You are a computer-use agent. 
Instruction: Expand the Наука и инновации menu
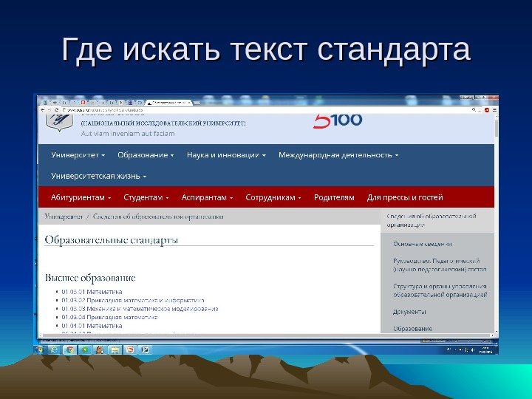226,155
